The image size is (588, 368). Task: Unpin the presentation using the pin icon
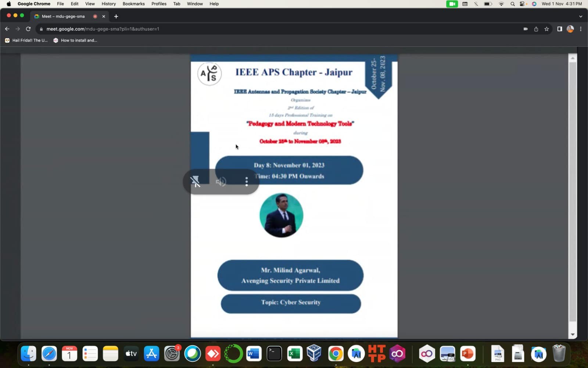point(195,181)
